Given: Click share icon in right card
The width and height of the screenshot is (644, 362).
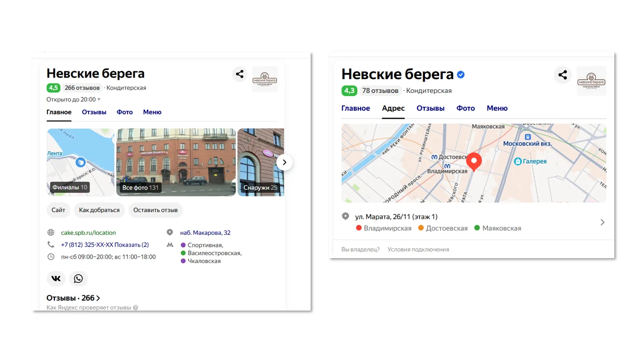Looking at the screenshot, I should (562, 75).
